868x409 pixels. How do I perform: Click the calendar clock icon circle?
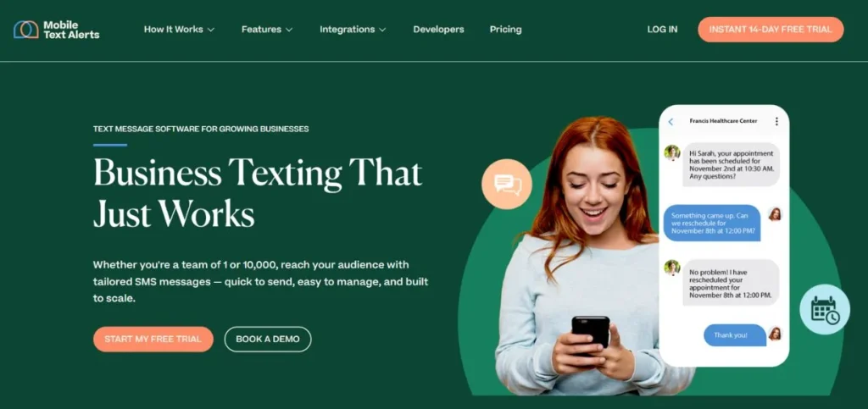(825, 310)
